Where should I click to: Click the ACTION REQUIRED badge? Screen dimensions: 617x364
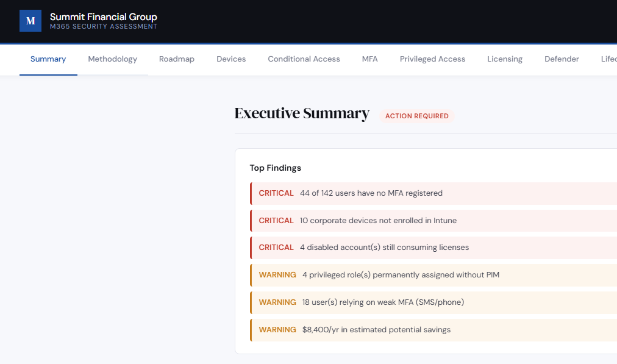pos(417,116)
